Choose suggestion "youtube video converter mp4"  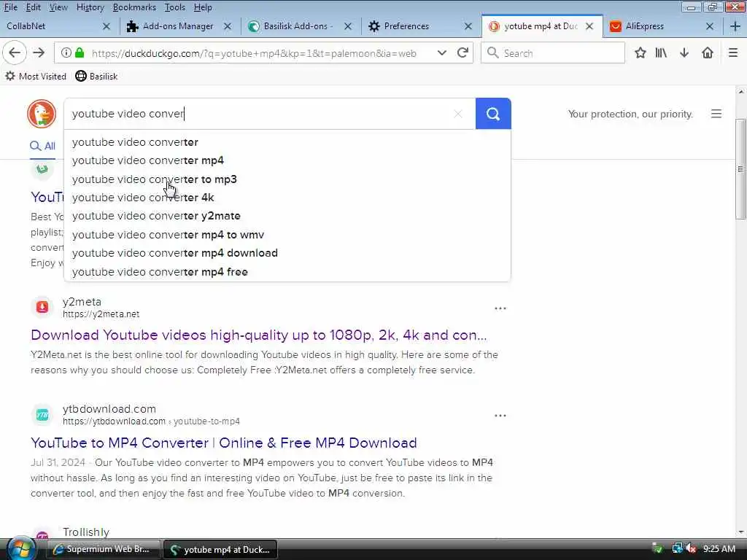click(287, 160)
